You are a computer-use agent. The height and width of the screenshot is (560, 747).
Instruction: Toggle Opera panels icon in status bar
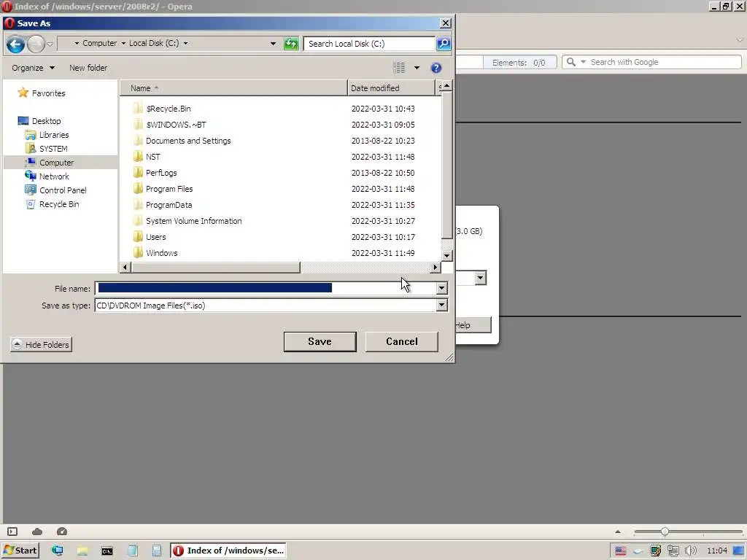12,532
